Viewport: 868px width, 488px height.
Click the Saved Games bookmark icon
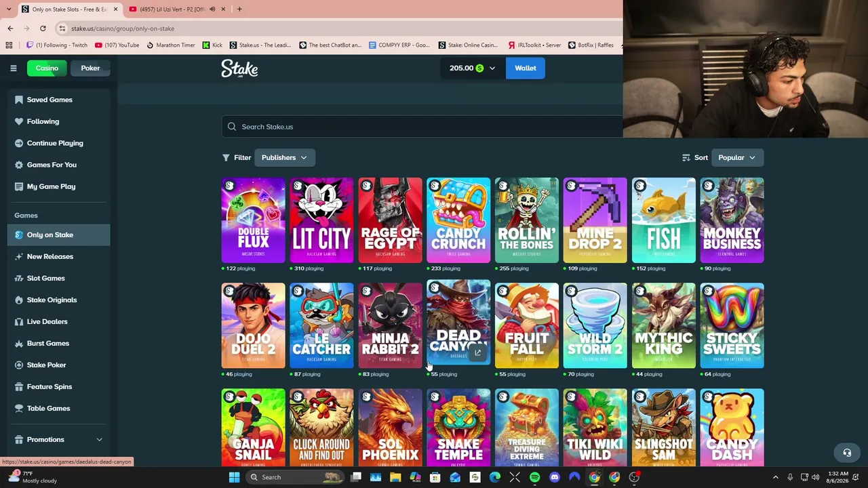click(x=19, y=100)
